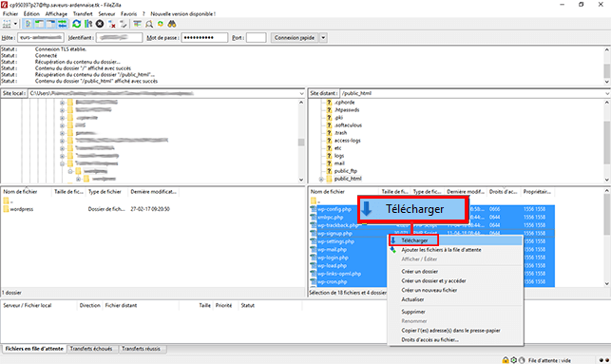
Task: Open the Site distant path dropdown
Action: pos(607,93)
